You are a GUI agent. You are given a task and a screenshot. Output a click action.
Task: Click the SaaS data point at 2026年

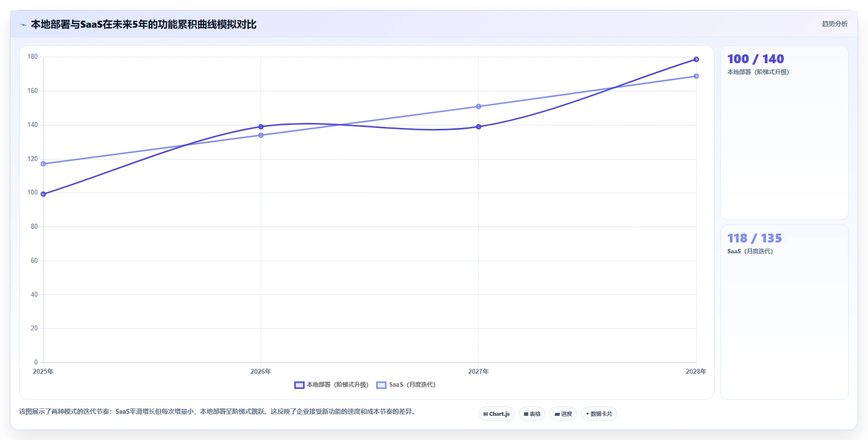tap(261, 135)
